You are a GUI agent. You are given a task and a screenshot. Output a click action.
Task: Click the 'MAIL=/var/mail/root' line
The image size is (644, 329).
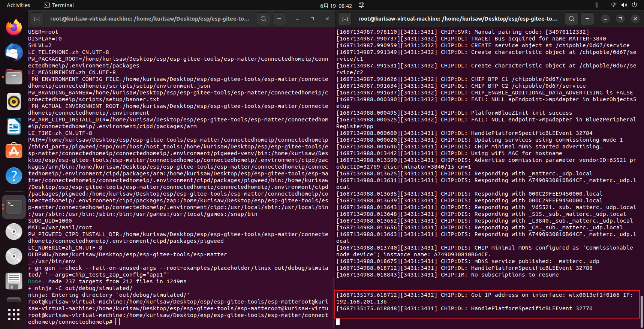[x=60, y=227]
